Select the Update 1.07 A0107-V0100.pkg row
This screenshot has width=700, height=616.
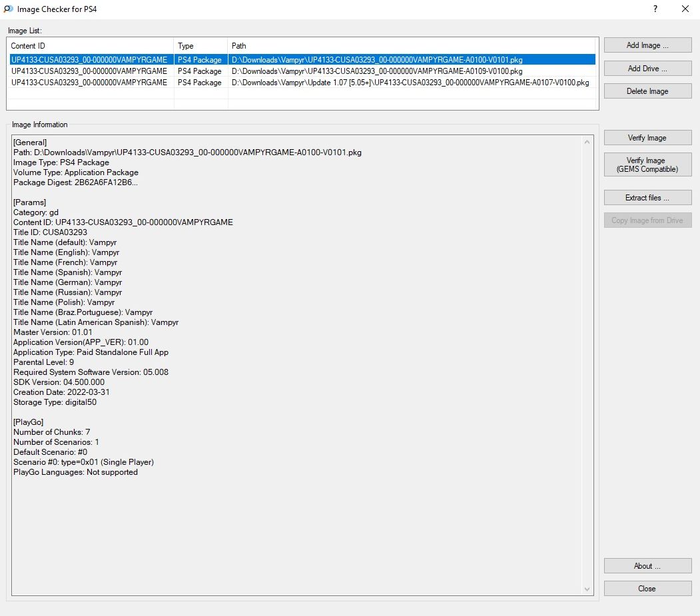(410, 83)
